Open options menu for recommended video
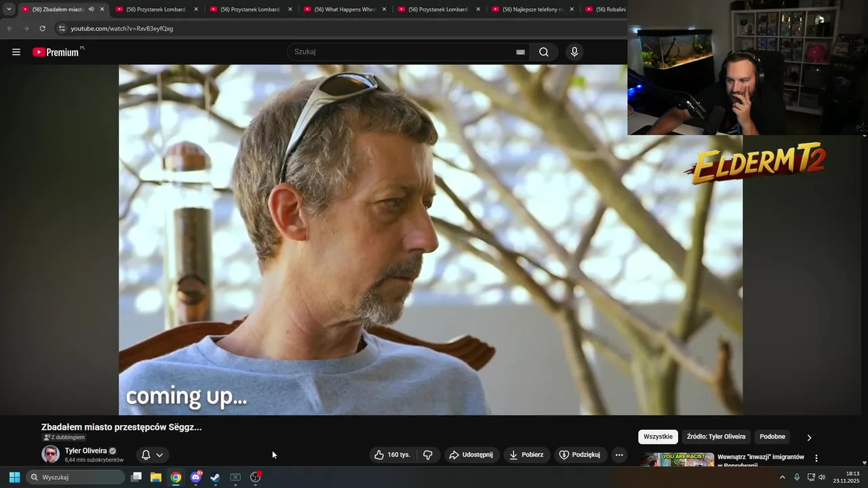The width and height of the screenshot is (868, 488). pos(816,458)
